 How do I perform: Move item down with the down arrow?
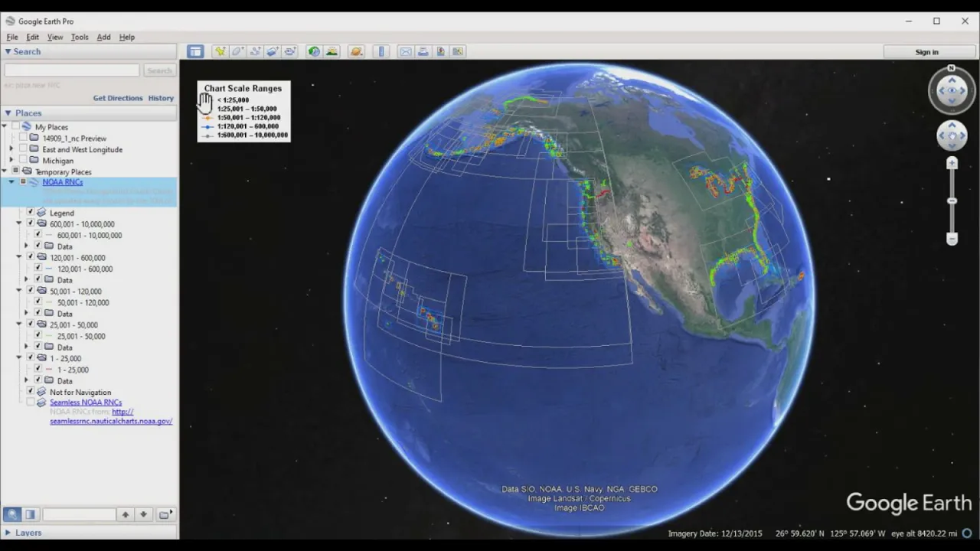click(143, 514)
